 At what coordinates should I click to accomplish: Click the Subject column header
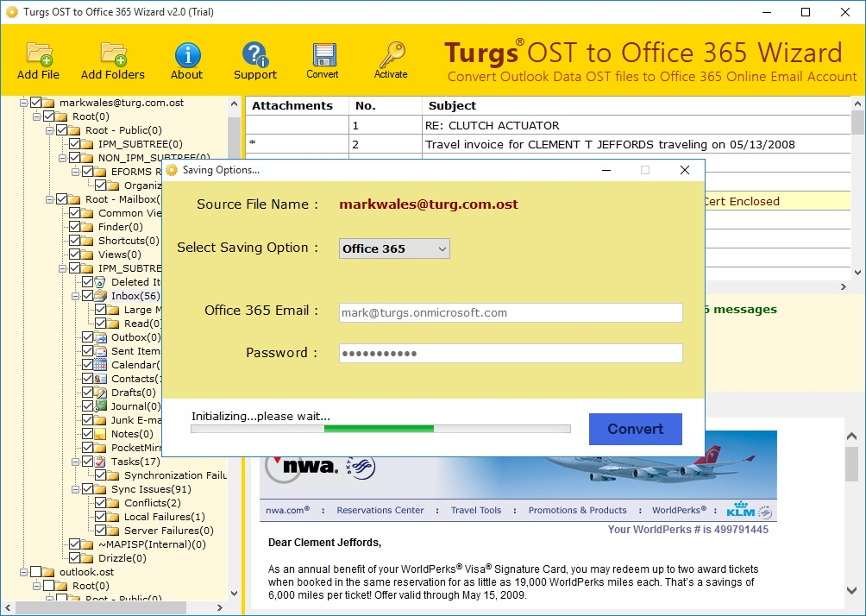tap(637, 105)
